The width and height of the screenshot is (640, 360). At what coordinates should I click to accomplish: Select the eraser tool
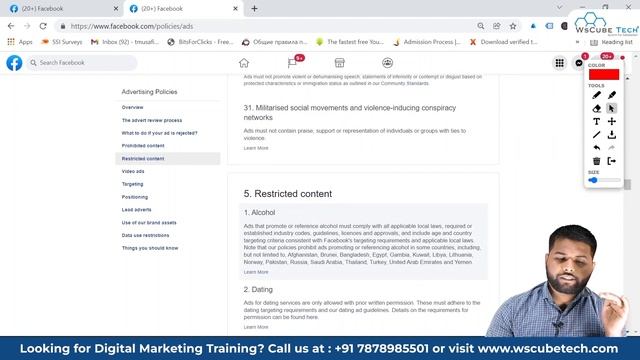click(596, 108)
